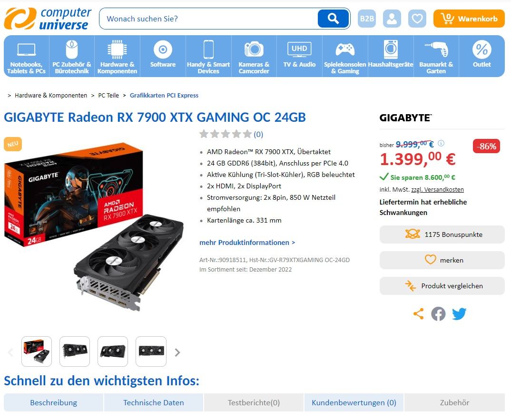Open the Outlet percent category
Viewport: 511px width, 420px height.
(x=482, y=56)
